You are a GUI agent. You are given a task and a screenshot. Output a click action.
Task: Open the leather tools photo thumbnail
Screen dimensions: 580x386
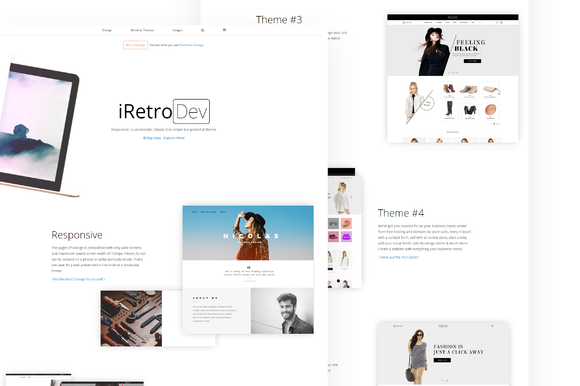pos(131,318)
